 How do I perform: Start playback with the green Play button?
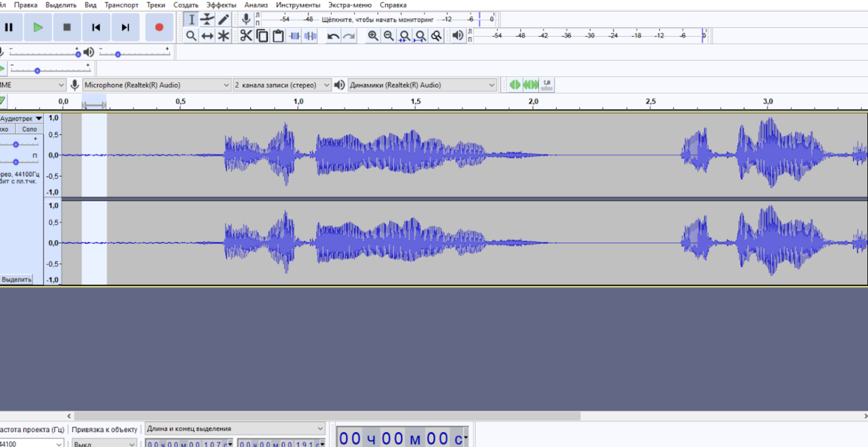click(38, 27)
